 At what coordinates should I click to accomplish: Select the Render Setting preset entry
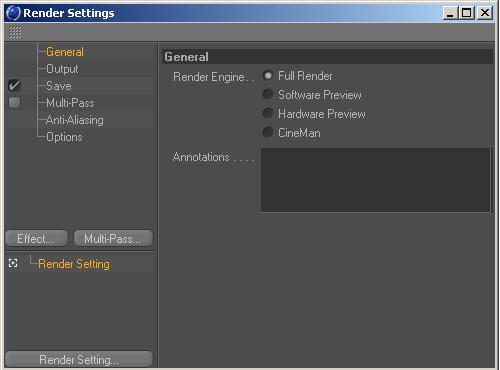tap(74, 264)
